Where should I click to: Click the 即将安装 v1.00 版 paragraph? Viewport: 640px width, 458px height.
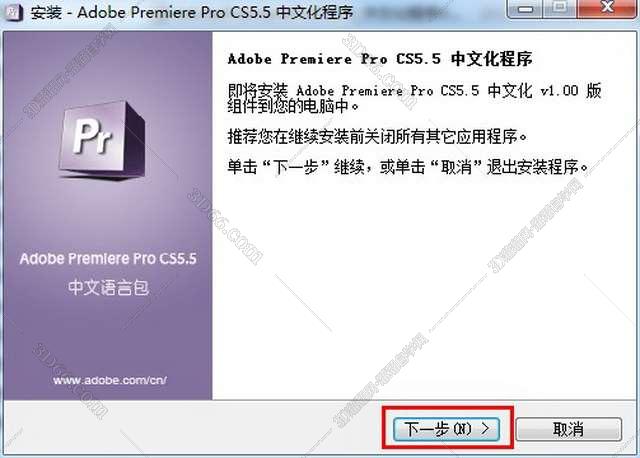pos(414,98)
